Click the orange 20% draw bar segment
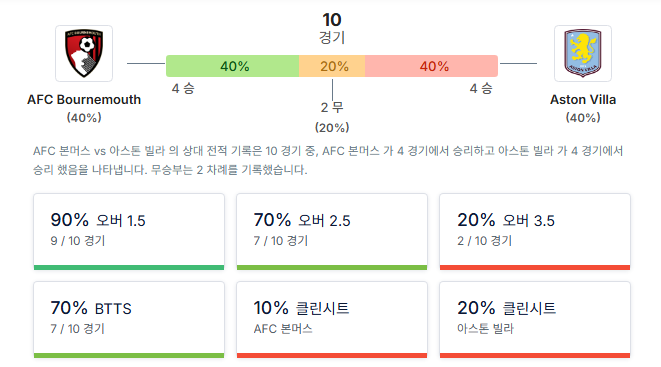Image resolution: width=661 pixels, height=367 pixels. tap(332, 66)
